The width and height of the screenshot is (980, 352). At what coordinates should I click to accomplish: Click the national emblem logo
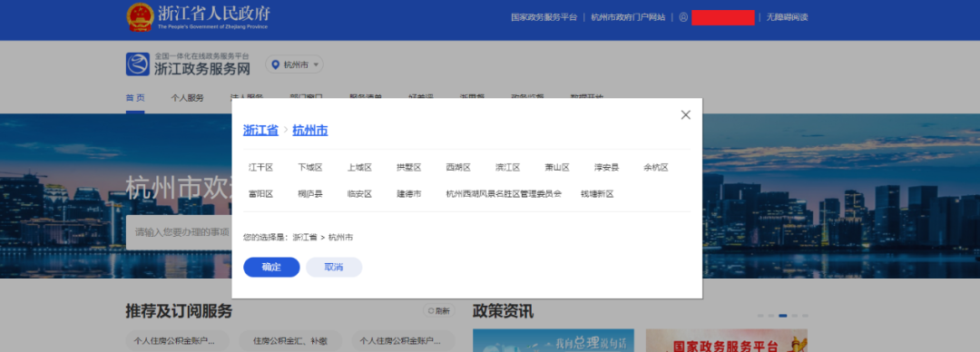click(140, 17)
